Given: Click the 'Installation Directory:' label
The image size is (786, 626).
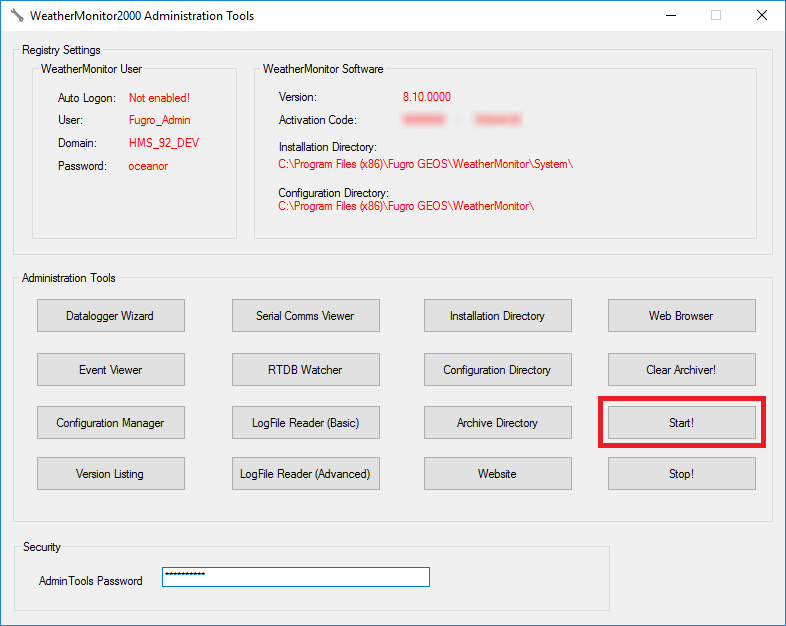Looking at the screenshot, I should coord(328,147).
